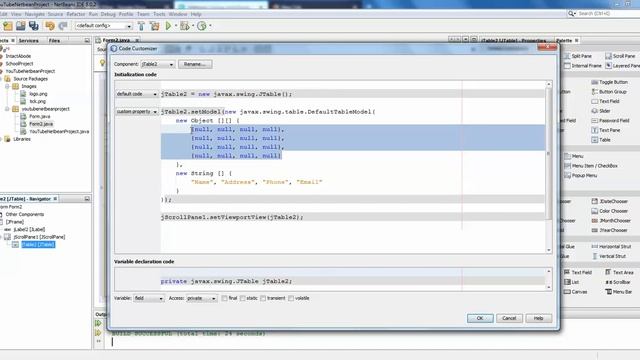
Task: Click the Redo toolbar icon
Action: pos(63,26)
